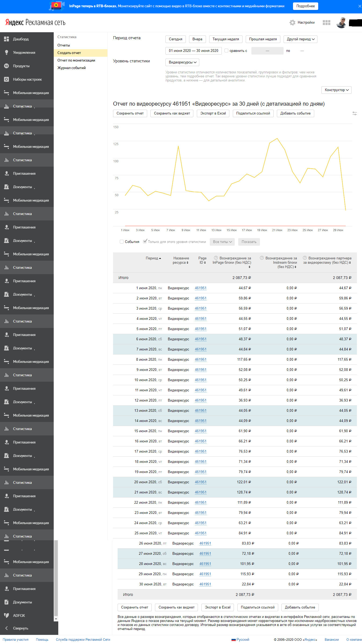This screenshot has width=362, height=644.
Task: Click the ADFOX icon in sidebar
Action: pyautogui.click(x=6, y=615)
